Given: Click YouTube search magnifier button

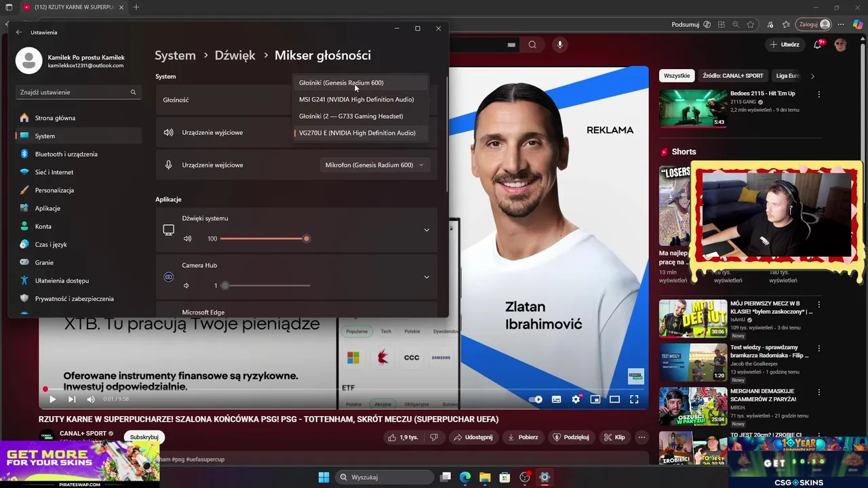Looking at the screenshot, I should [x=532, y=45].
